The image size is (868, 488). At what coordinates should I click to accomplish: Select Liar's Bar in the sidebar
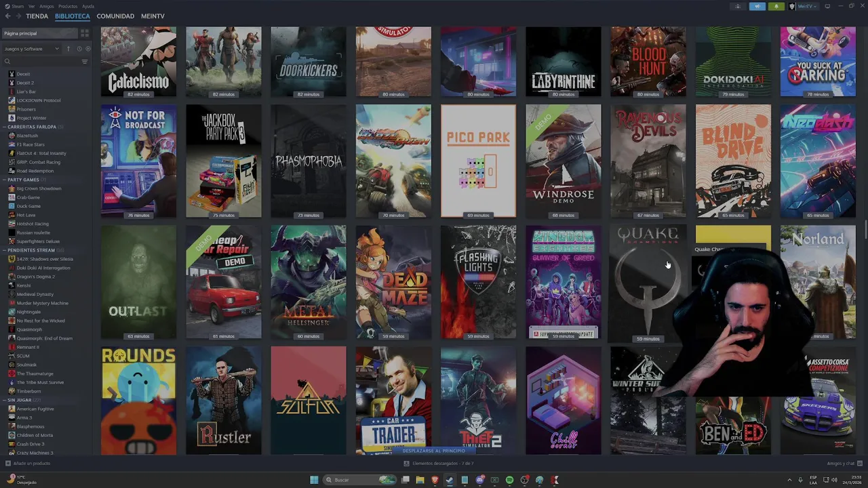click(26, 91)
